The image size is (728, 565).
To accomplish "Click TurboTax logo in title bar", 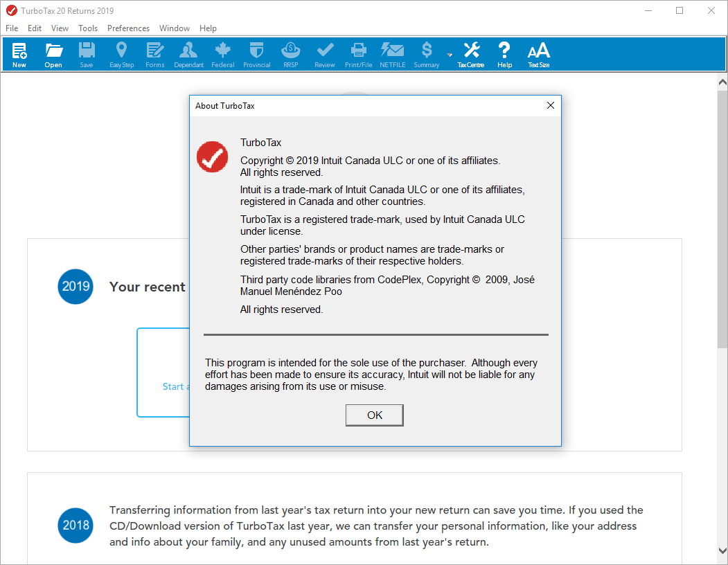I will pos(12,10).
